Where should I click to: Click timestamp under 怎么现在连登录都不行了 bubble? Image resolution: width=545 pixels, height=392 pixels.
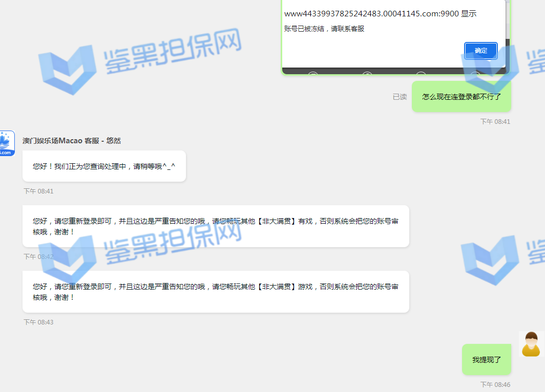tap(495, 122)
